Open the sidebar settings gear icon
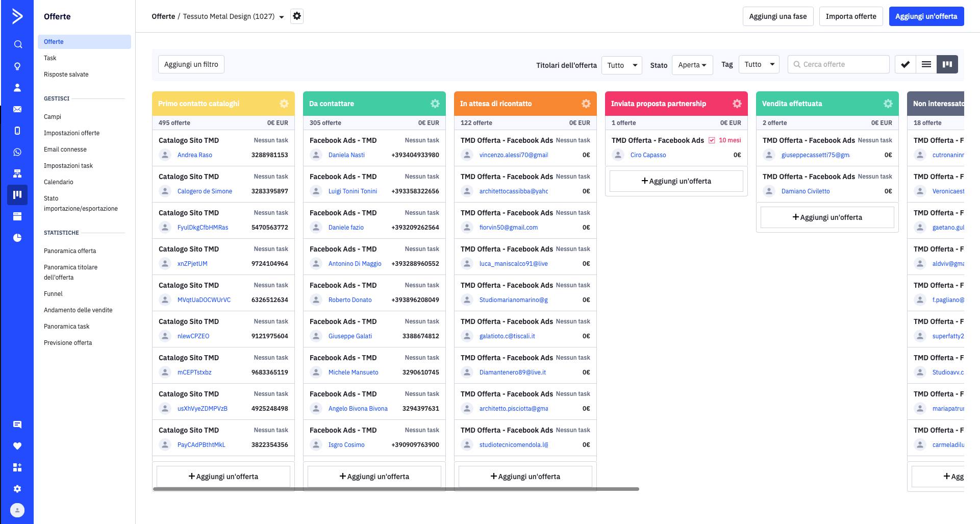Image resolution: width=980 pixels, height=524 pixels. tap(17, 489)
